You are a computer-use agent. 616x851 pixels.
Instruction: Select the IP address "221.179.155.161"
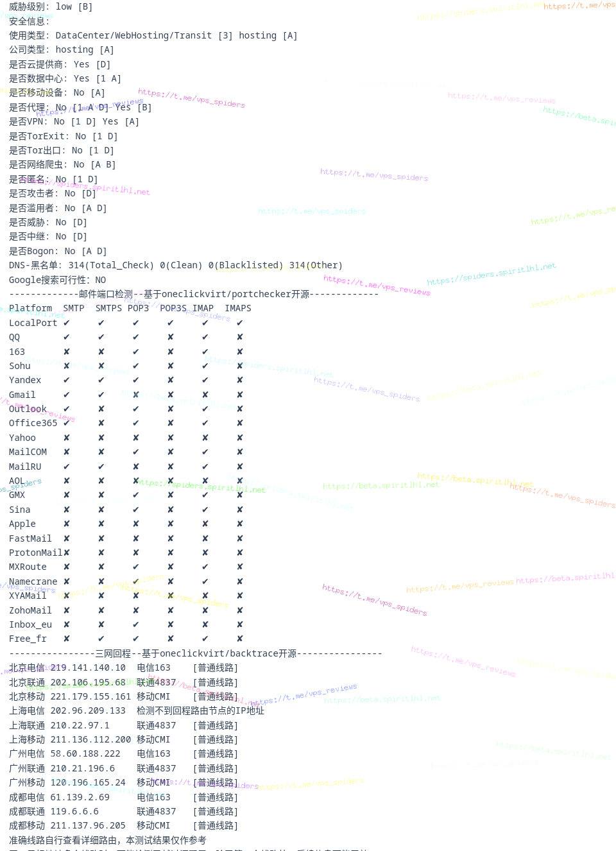[x=90, y=696]
